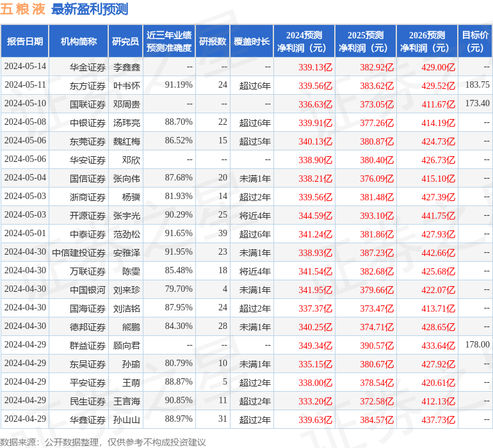The image size is (493, 448).
Task: Click accuracy value 79.70%
Action: (179, 289)
